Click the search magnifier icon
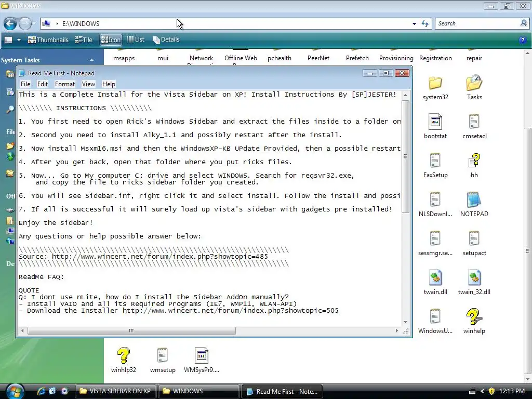Screen dimensions: 532x399 pos(524,23)
